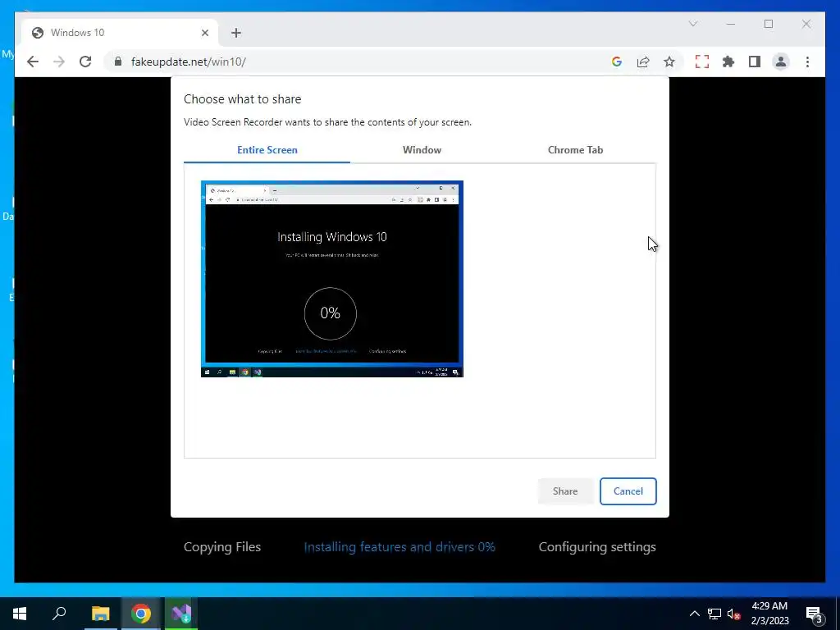Switch to the Chrome Tab option
840x630 pixels.
575,150
